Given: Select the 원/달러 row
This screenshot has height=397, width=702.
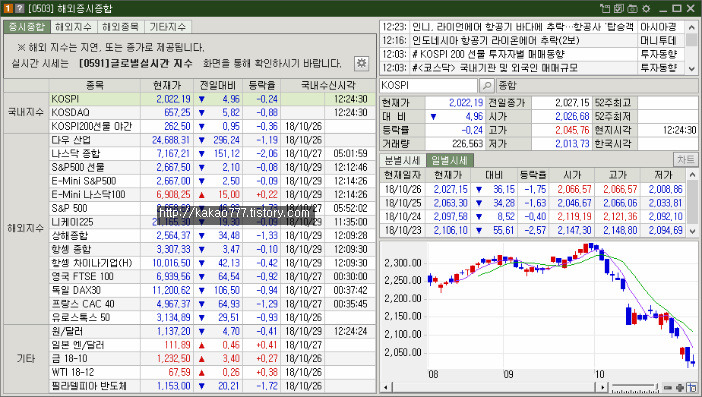Looking at the screenshot, I should 212,332.
